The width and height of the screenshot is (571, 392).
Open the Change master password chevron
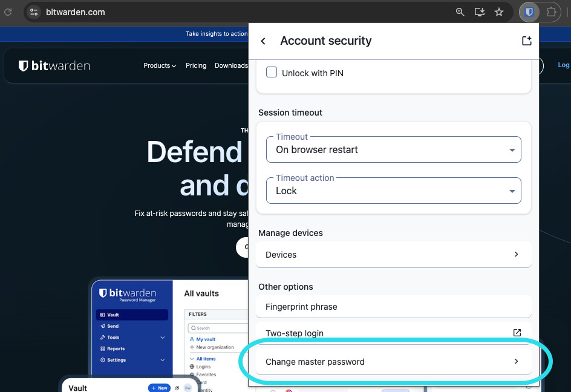[516, 361]
